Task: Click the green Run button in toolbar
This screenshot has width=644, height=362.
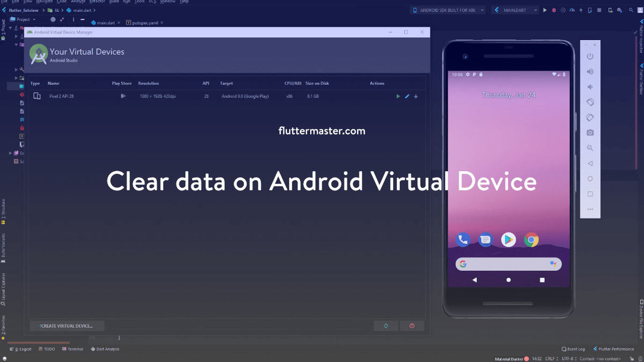Action: pyautogui.click(x=545, y=10)
